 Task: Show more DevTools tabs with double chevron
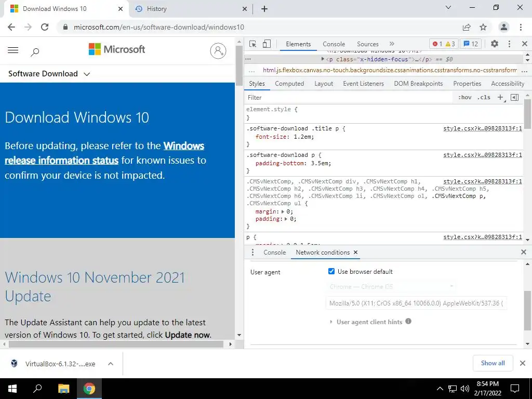click(392, 44)
